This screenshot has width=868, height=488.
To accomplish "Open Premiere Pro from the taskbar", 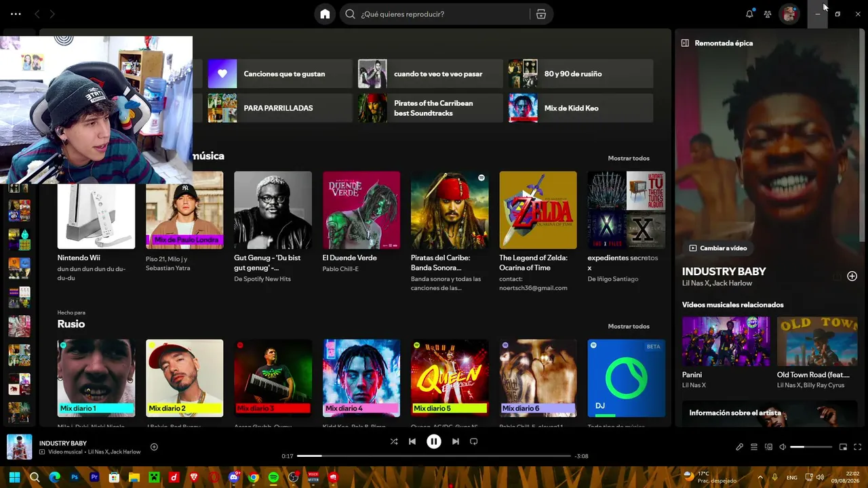I will pos(94,477).
